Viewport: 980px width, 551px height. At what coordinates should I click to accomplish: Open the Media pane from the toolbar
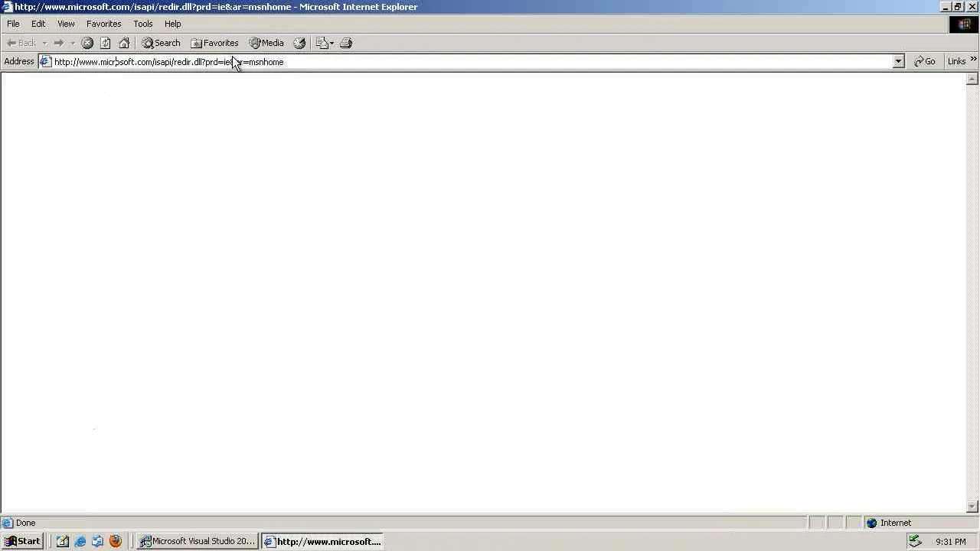coord(266,43)
